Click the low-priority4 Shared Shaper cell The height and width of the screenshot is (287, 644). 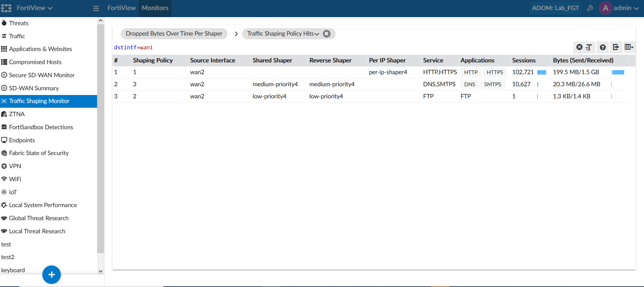click(269, 96)
